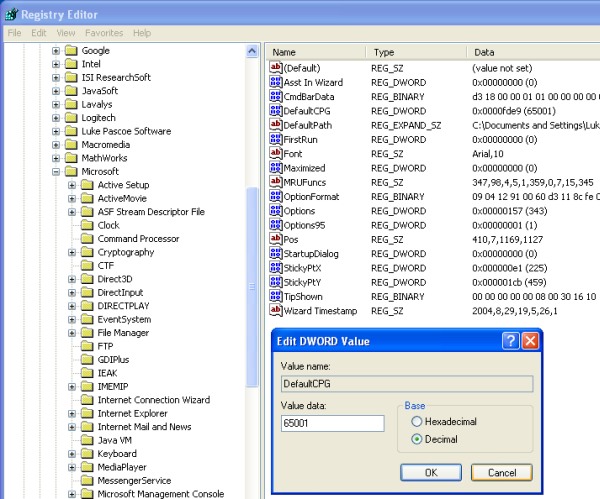Click the Registry Editor title bar icon

point(11,14)
